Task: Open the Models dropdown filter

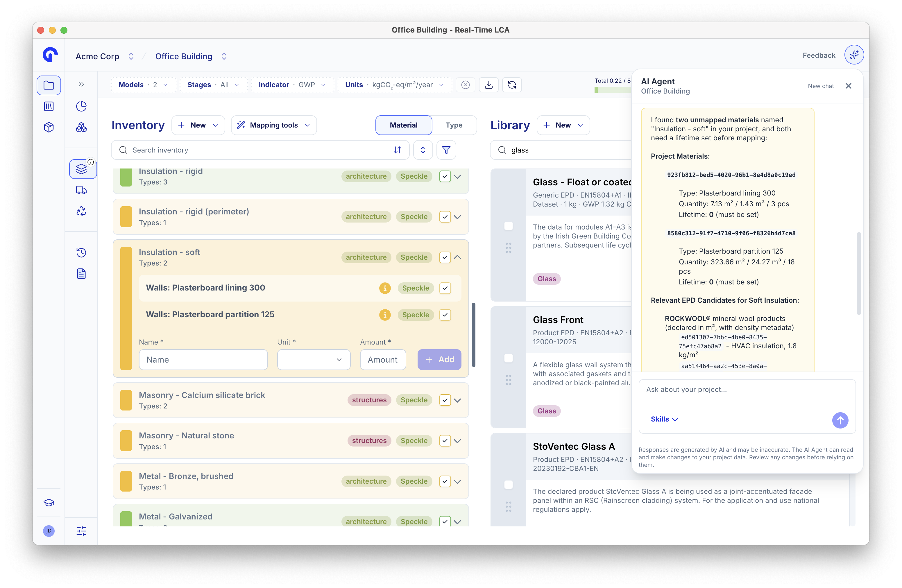Action: [x=143, y=85]
